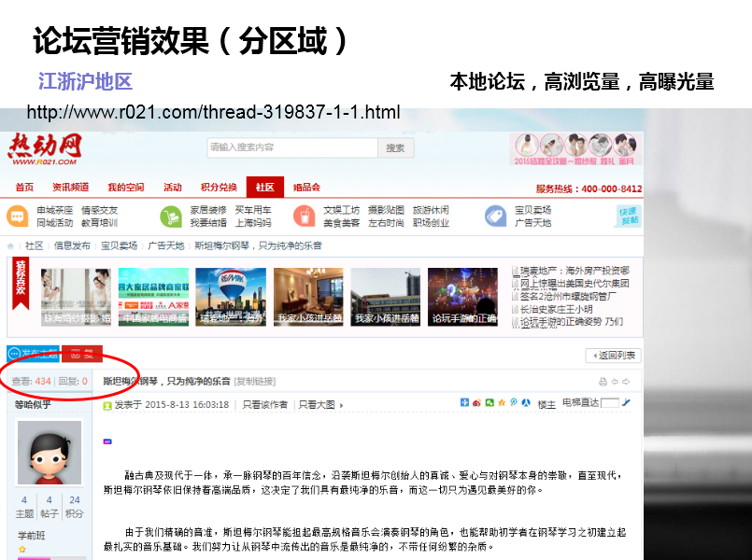Click the 返回列表 button
The width and height of the screenshot is (752, 560).
pyautogui.click(x=613, y=356)
